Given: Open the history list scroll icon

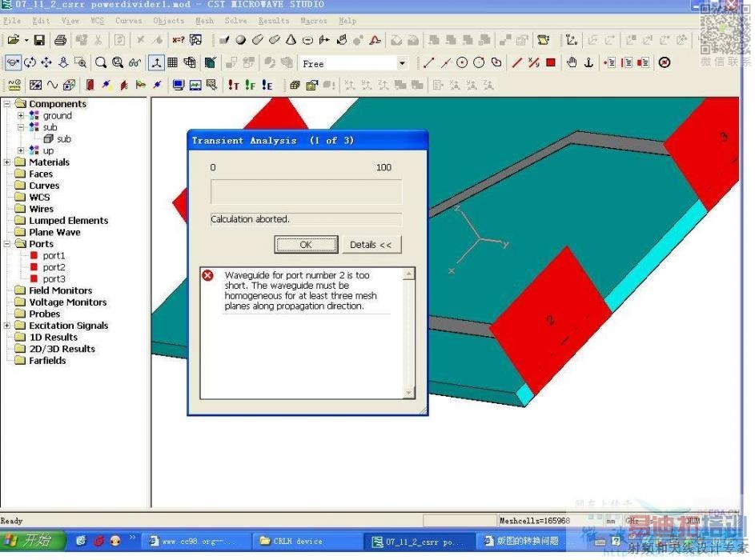Looking at the screenshot, I should pos(543,40).
